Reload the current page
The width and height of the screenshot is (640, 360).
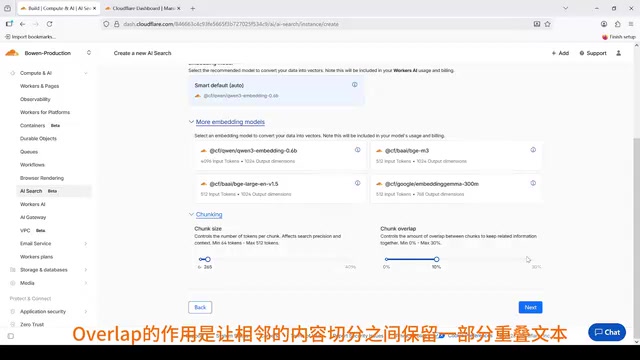49,24
